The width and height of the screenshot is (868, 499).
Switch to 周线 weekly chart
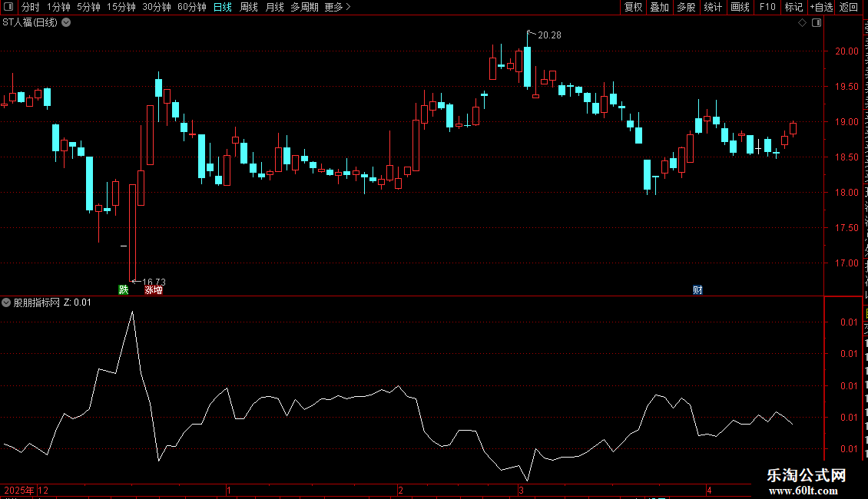coord(249,7)
